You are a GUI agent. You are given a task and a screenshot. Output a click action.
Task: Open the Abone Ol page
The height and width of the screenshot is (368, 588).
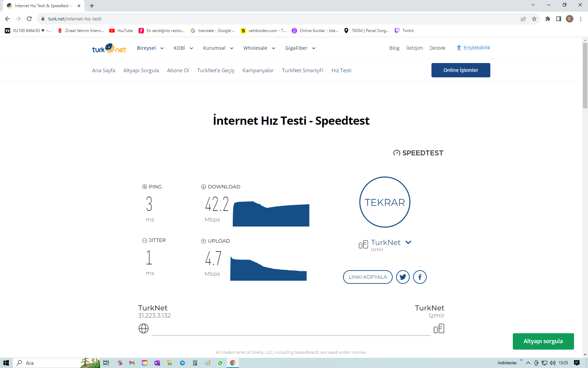[178, 71]
